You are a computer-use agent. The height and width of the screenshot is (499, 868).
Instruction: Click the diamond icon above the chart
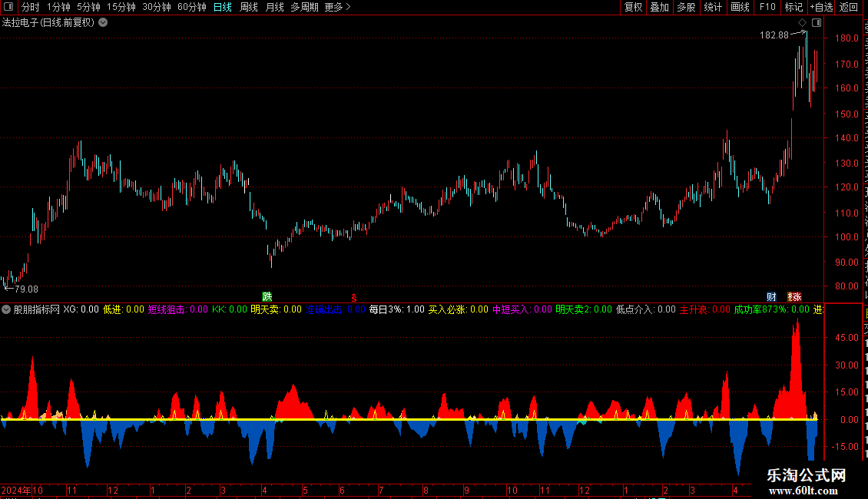802,23
